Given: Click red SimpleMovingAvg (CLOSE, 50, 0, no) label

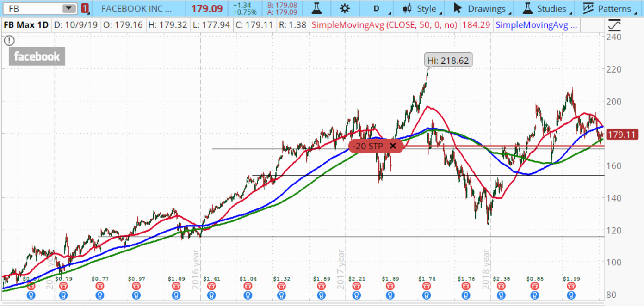Looking at the screenshot, I should [x=385, y=25].
